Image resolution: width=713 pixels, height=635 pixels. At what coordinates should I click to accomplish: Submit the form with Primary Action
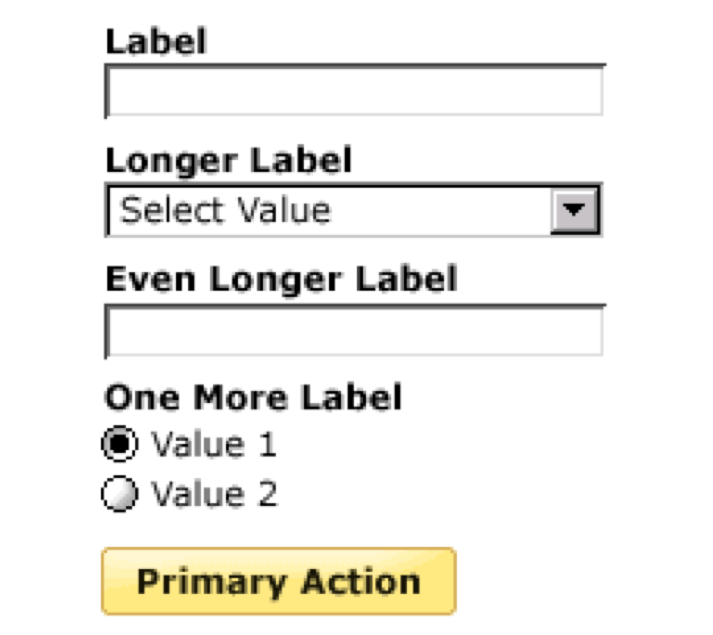(278, 581)
